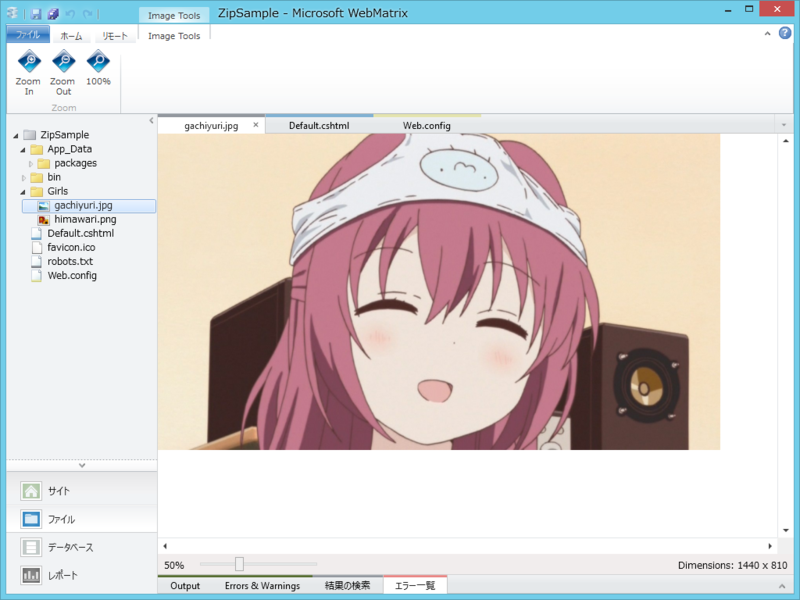This screenshot has height=600, width=800.
Task: Click the Zoom Out icon
Action: click(x=64, y=62)
